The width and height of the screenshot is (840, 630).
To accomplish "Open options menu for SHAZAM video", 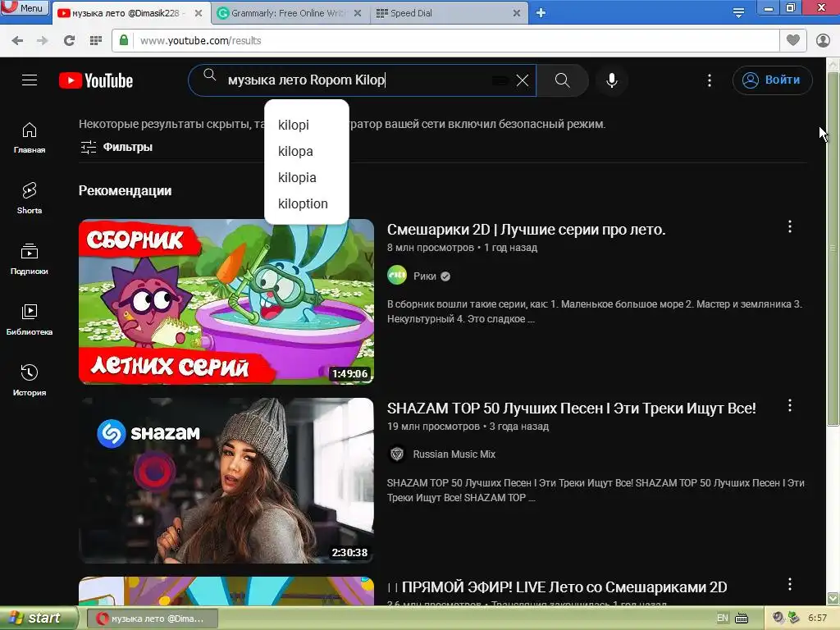I will [x=790, y=405].
